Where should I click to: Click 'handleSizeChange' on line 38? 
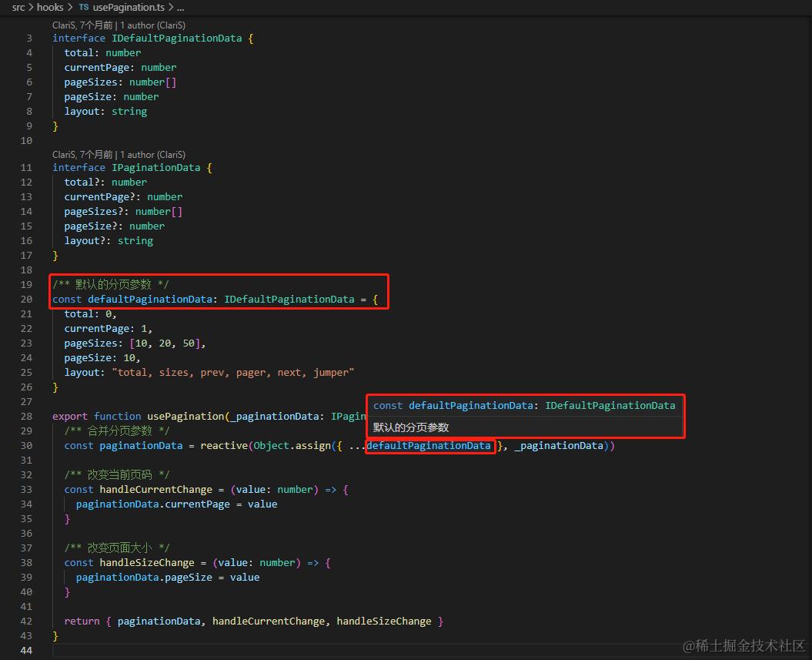coord(147,563)
